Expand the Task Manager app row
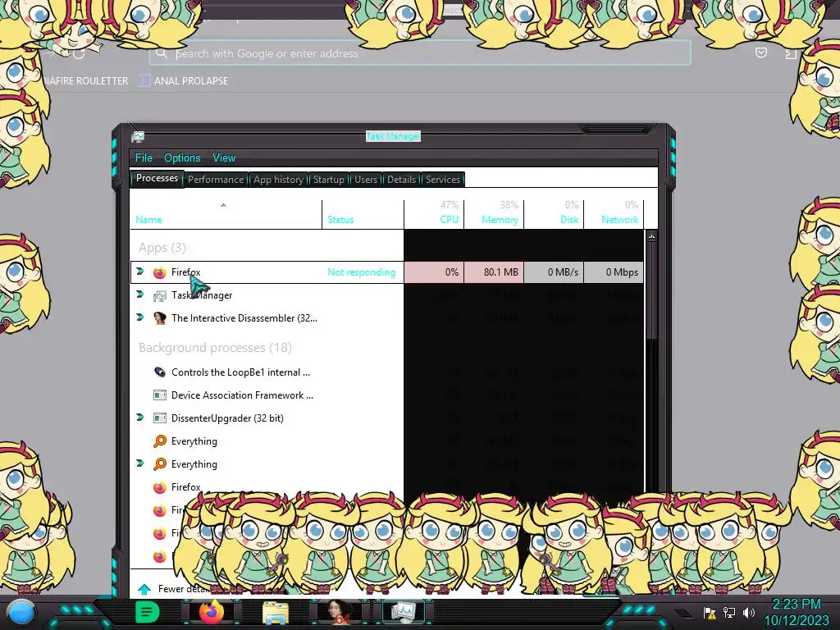840x630 pixels. (140, 294)
